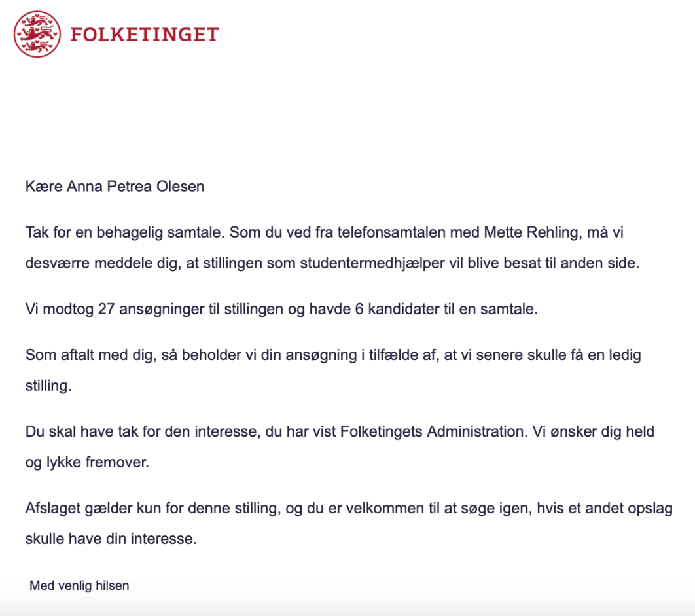Click the line starting 'Som aftalt med dig'

click(332, 355)
